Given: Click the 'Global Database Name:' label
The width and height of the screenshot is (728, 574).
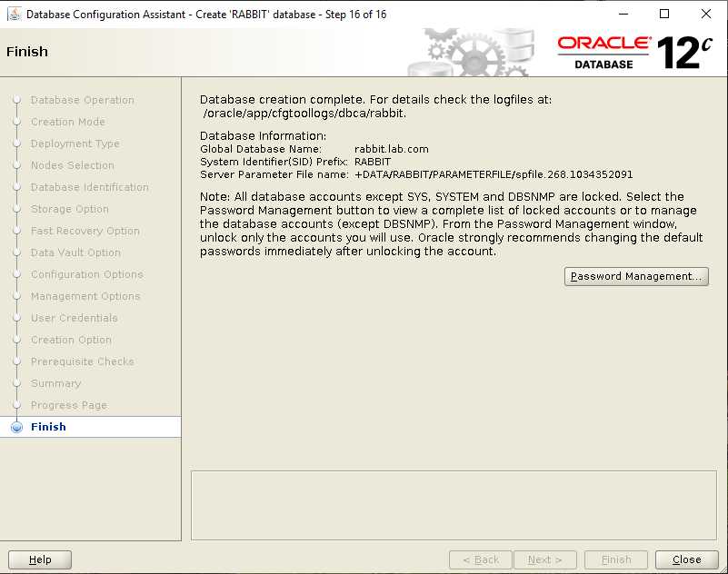Looking at the screenshot, I should (261, 149).
